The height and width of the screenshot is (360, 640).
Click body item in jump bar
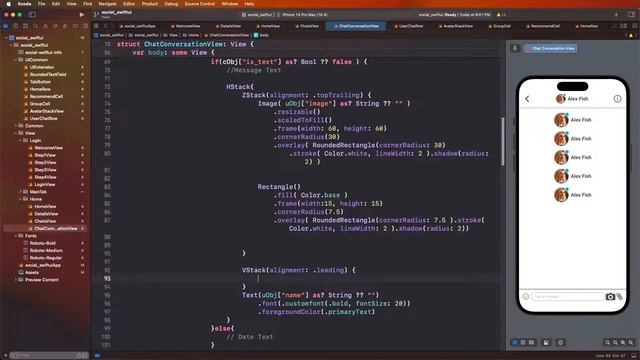(261, 35)
